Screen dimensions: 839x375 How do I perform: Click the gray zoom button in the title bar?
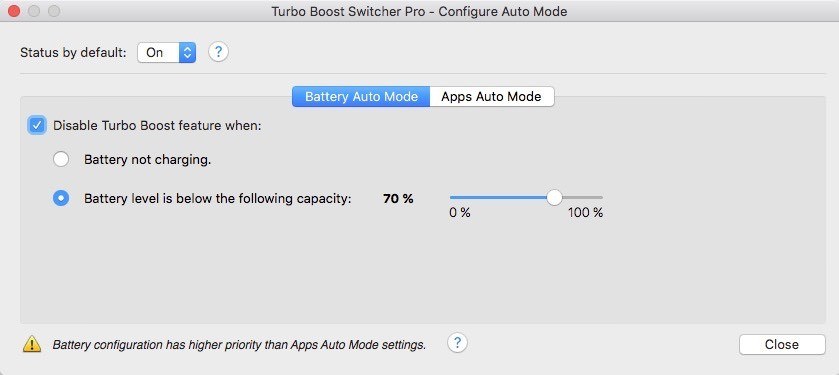(x=54, y=11)
